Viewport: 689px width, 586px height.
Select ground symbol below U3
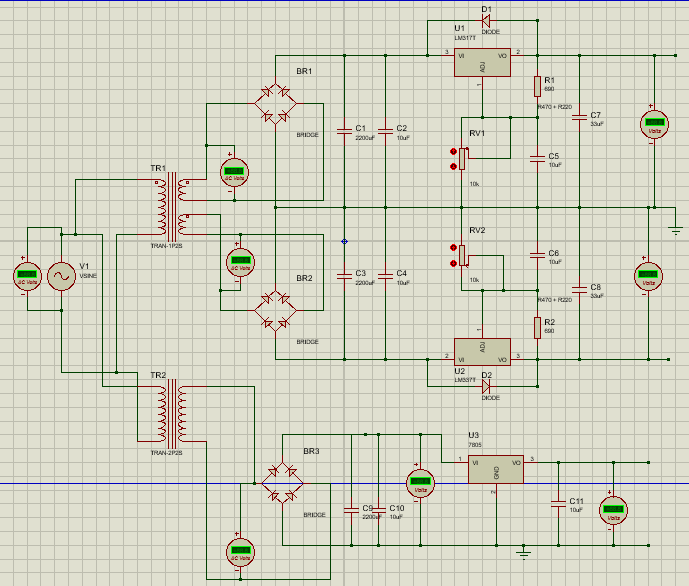tap(523, 553)
